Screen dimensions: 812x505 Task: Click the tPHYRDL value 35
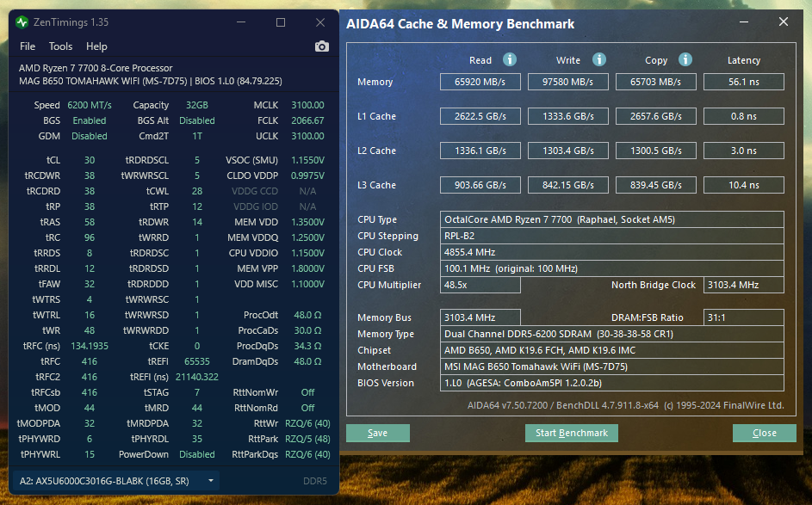click(197, 439)
